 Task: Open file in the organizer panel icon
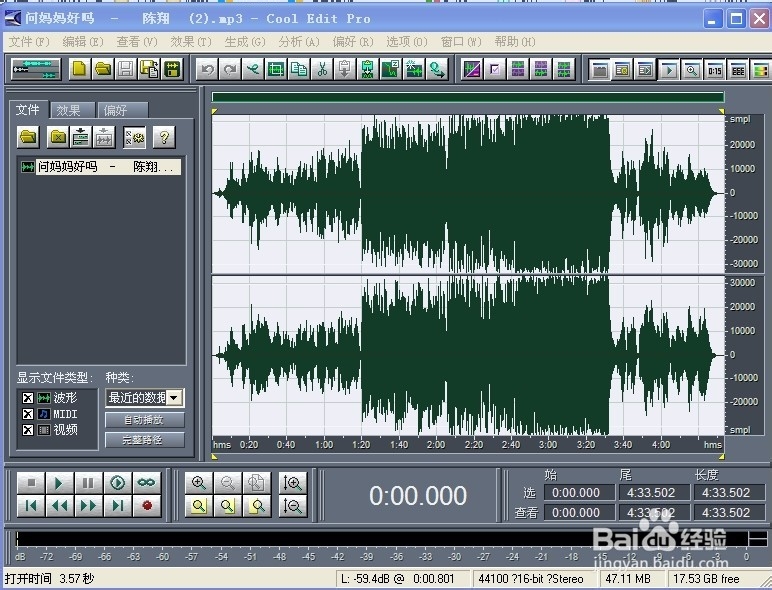28,137
